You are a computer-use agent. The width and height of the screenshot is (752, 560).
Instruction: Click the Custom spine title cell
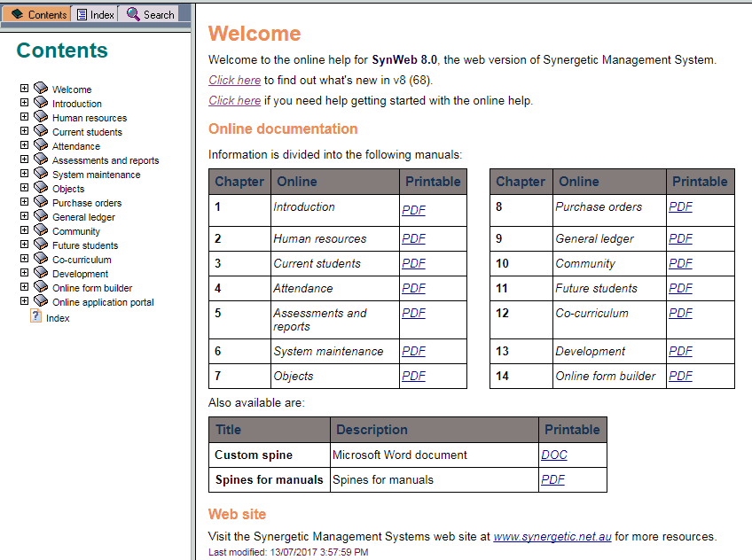tap(270, 455)
